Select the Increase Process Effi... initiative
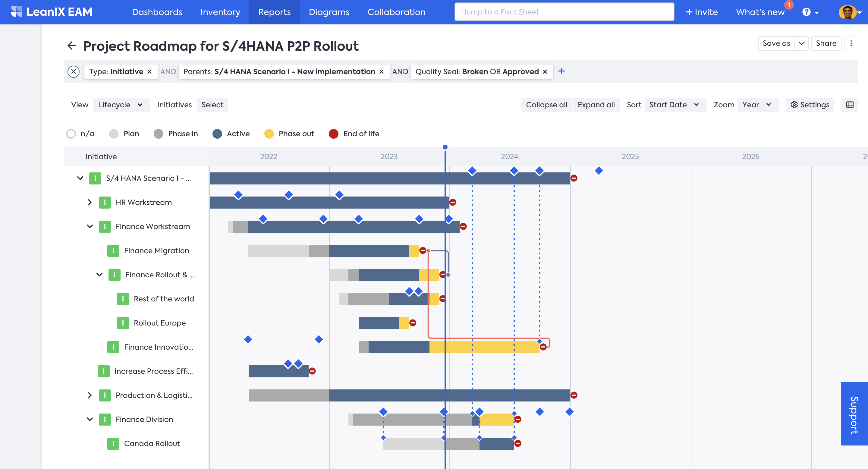Screen dimensions: 868x469 coord(154,371)
